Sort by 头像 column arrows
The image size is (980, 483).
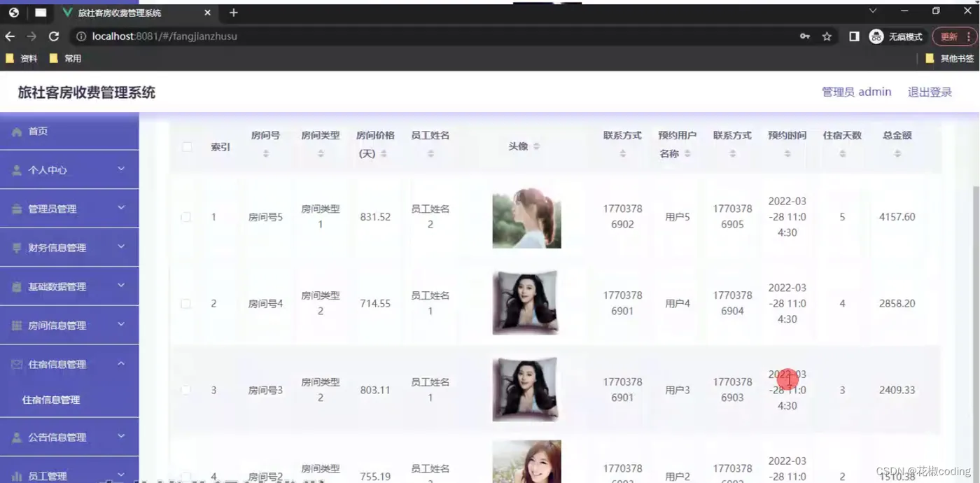tap(537, 146)
